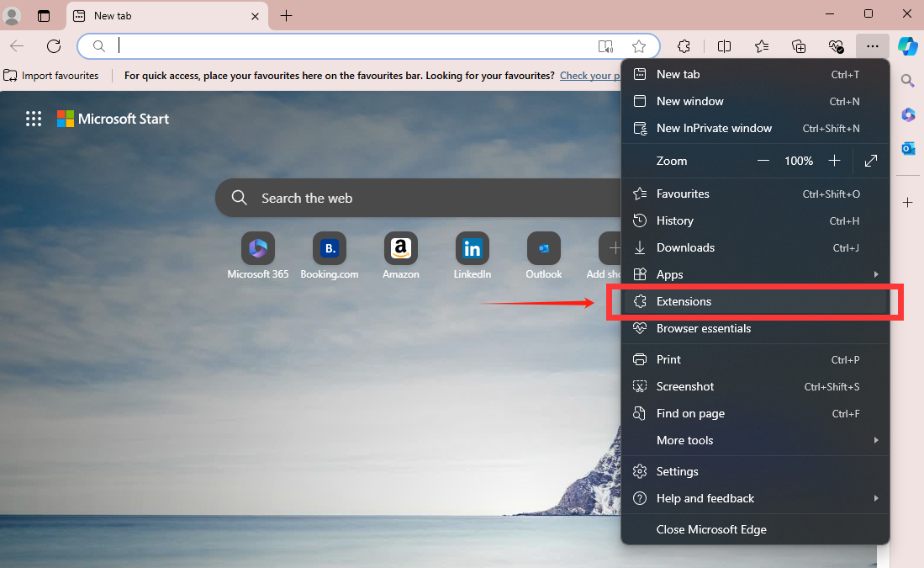This screenshot has width=924, height=568.
Task: Open the Outlook sidebar icon
Action: point(908,148)
